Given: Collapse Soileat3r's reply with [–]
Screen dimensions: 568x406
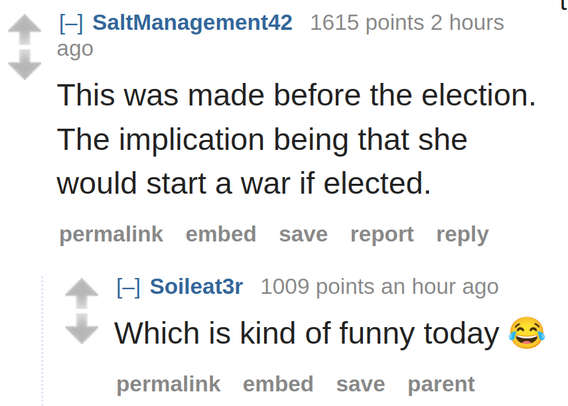Looking at the screenshot, I should [128, 287].
